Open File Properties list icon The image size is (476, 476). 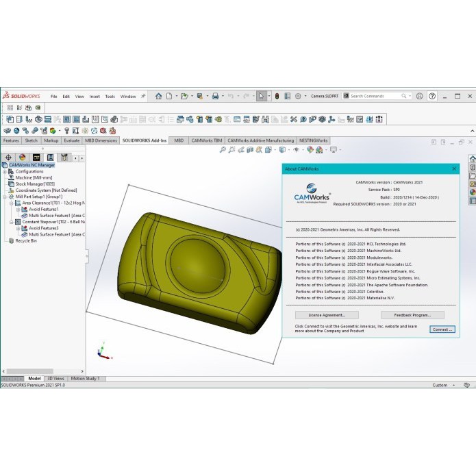[287, 97]
